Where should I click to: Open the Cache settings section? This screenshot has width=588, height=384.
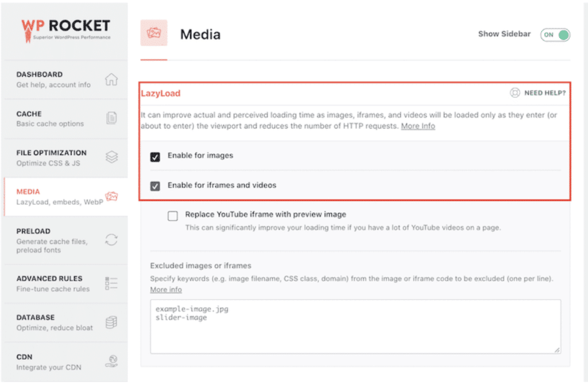65,118
